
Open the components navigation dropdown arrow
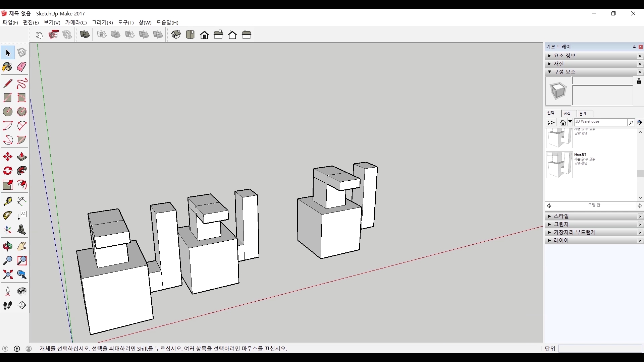[x=570, y=122]
